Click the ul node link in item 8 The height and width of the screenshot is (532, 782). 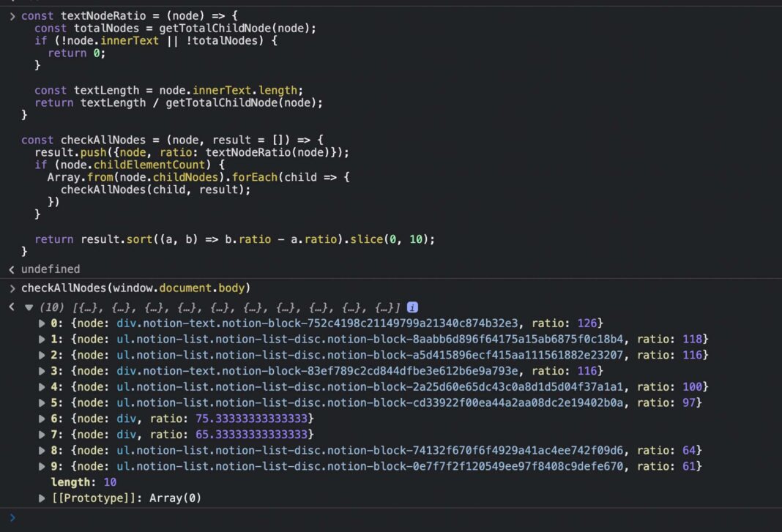(x=329, y=450)
